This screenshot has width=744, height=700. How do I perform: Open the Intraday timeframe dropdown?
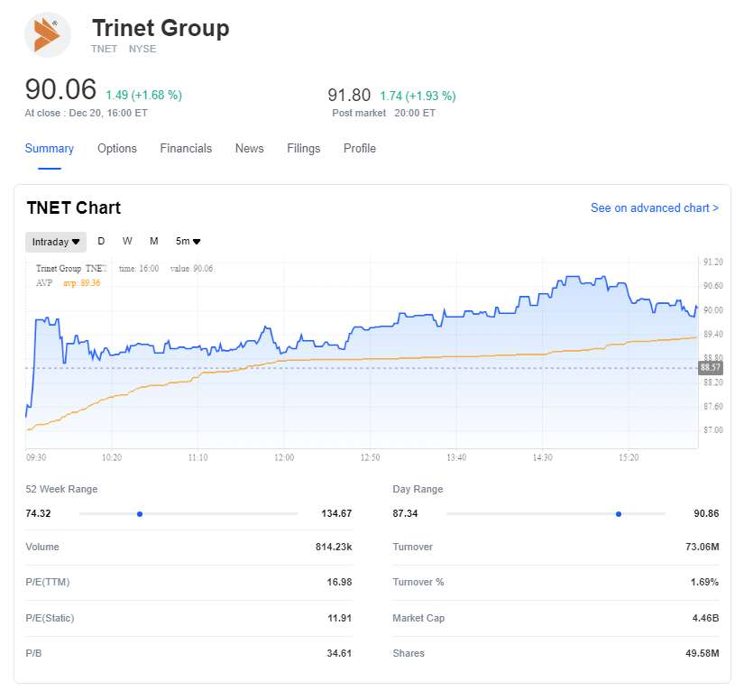click(x=56, y=242)
